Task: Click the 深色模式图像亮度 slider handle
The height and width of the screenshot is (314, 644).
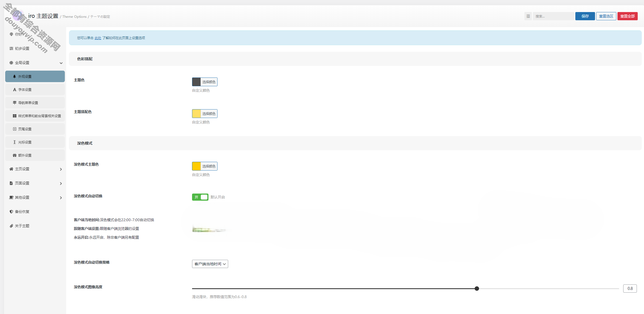Action: click(477, 289)
